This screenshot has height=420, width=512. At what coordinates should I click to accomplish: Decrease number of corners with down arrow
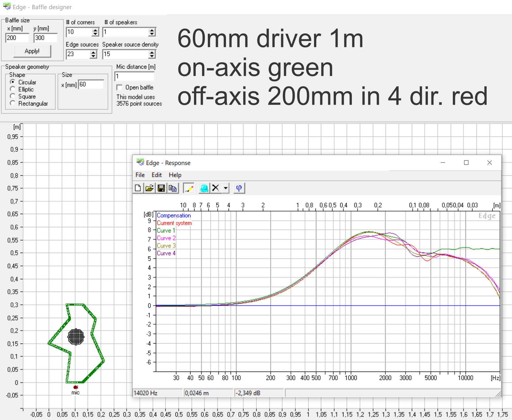95,34
